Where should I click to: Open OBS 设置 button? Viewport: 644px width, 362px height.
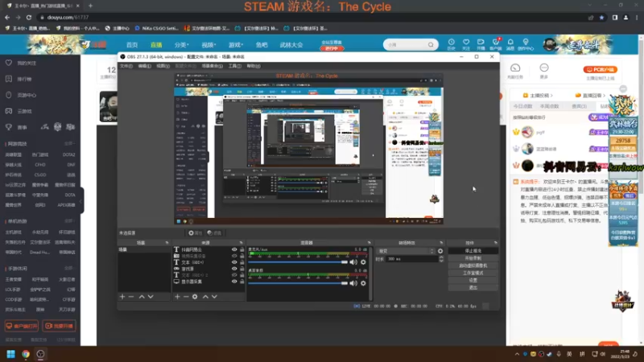[473, 280]
